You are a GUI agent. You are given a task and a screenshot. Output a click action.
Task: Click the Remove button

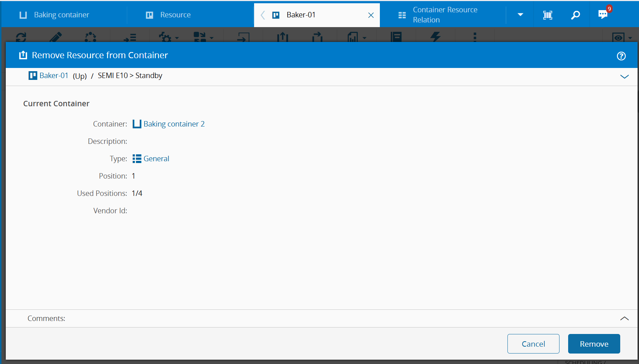[x=594, y=344]
